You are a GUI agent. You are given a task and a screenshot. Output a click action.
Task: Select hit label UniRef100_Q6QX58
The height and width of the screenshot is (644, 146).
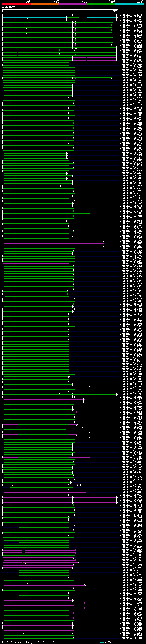pyautogui.click(x=131, y=253)
